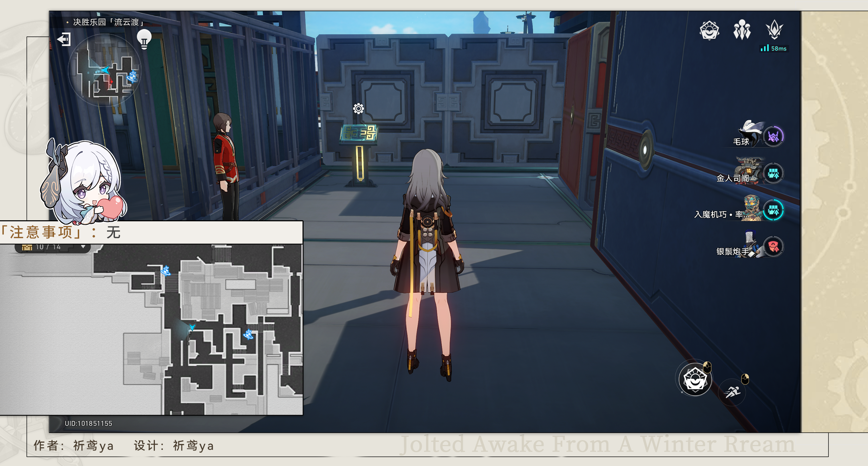Activate the large pentagon skill button at bottom-right

coord(695,380)
